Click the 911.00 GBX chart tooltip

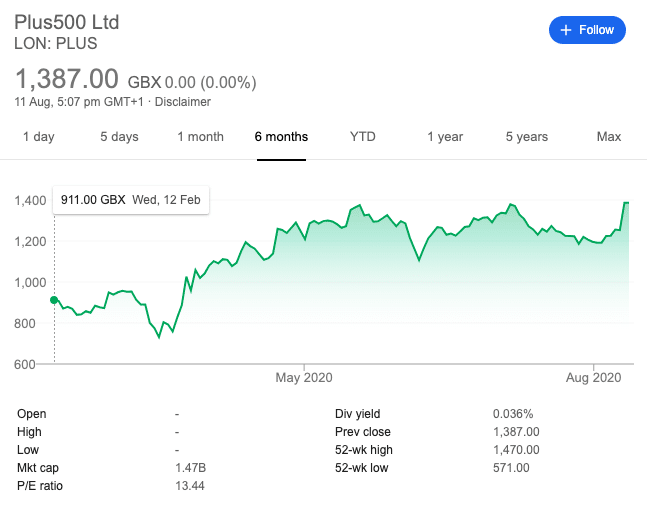pyautogui.click(x=131, y=200)
